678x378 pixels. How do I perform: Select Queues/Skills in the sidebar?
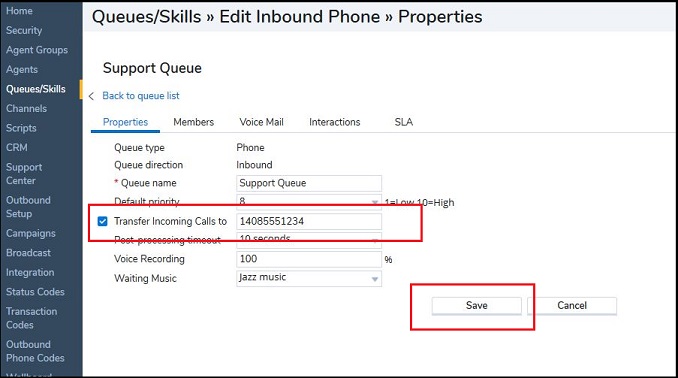pyautogui.click(x=36, y=89)
